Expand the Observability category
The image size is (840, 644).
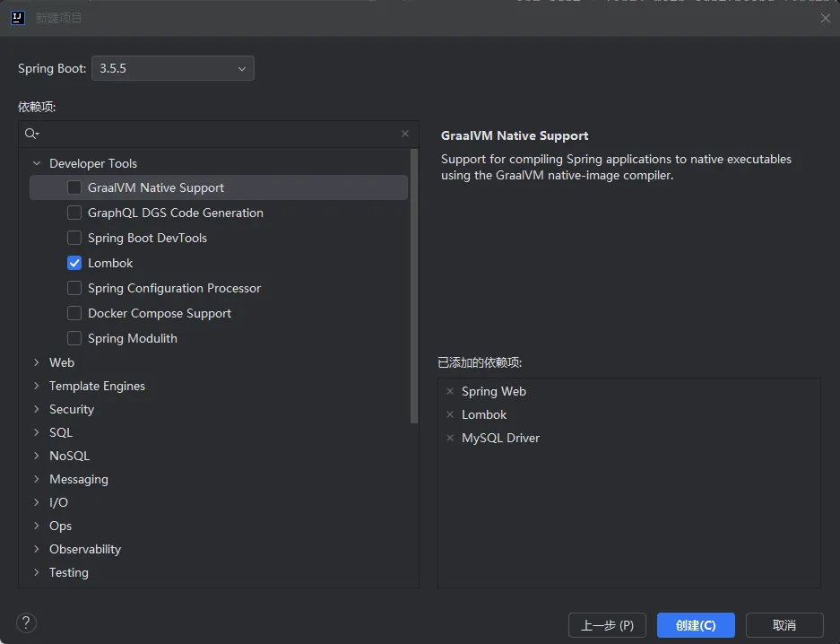click(37, 549)
